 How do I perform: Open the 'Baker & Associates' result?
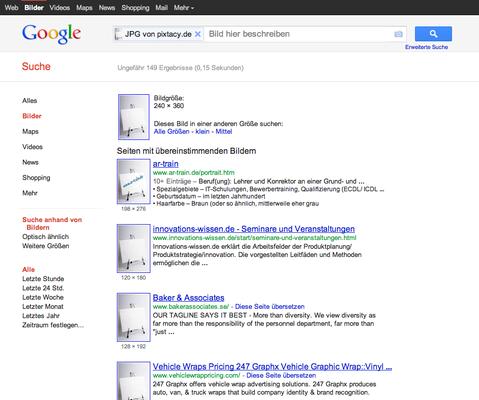188,298
